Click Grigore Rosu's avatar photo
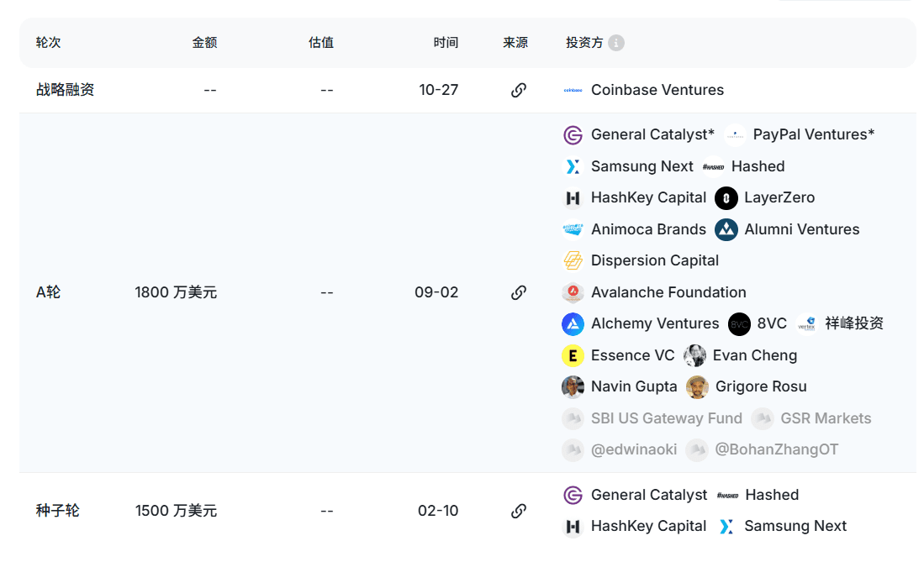This screenshot has width=924, height=562. pyautogui.click(x=697, y=387)
